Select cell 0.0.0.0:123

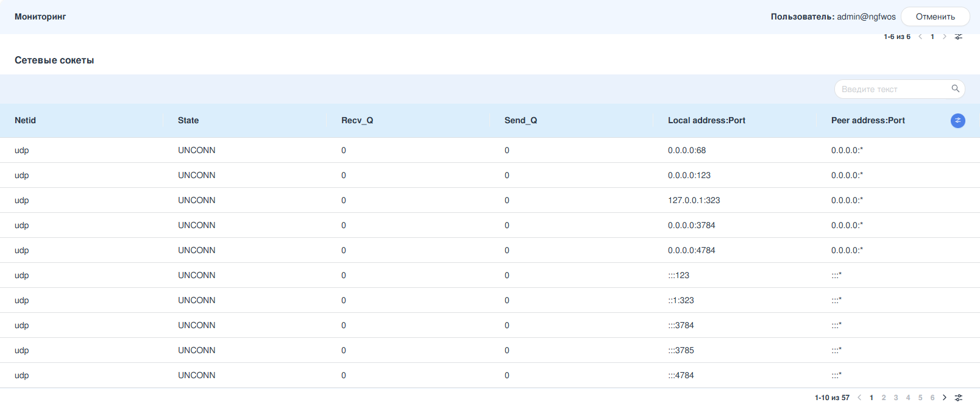click(x=689, y=175)
